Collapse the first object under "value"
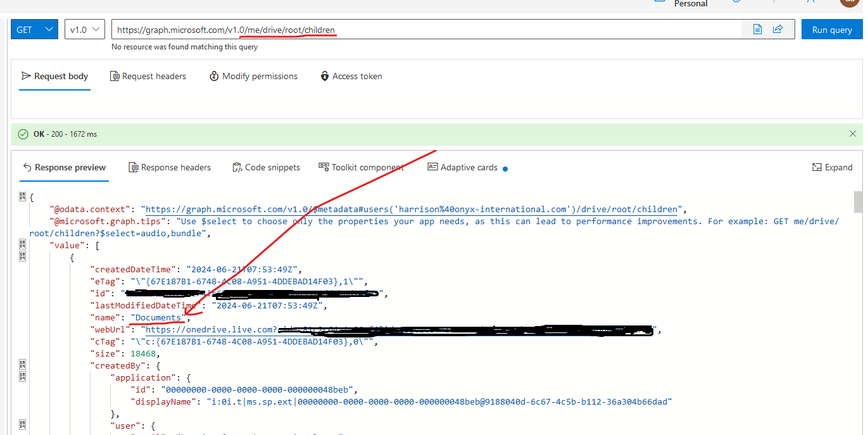Viewport: 868px width, 435px height. coord(22,257)
